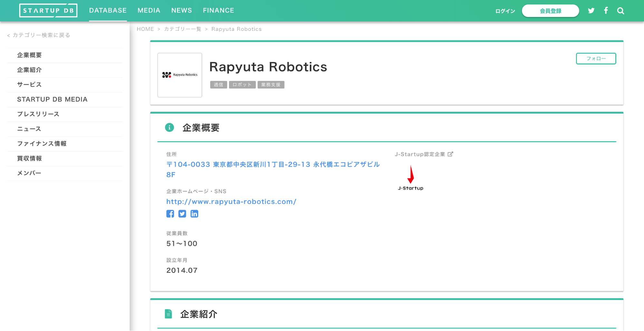Click the 業務支援 tag

tap(271, 85)
